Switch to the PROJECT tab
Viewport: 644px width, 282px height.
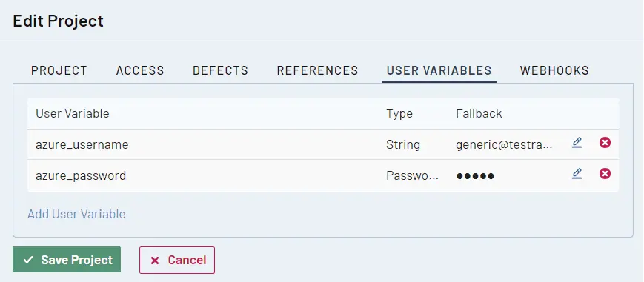(59, 70)
